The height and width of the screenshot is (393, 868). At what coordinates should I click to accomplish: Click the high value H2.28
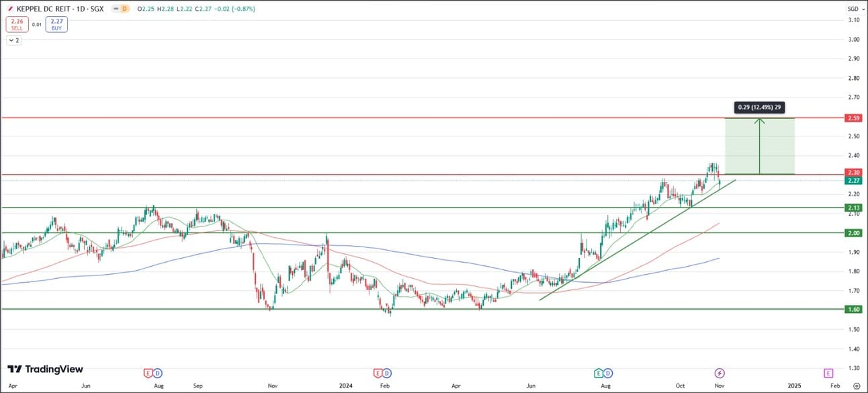[166, 9]
